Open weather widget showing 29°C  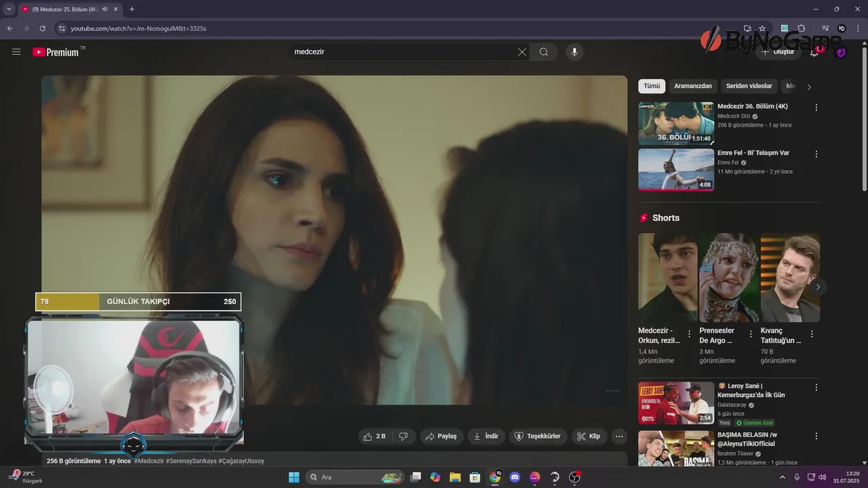click(x=26, y=477)
